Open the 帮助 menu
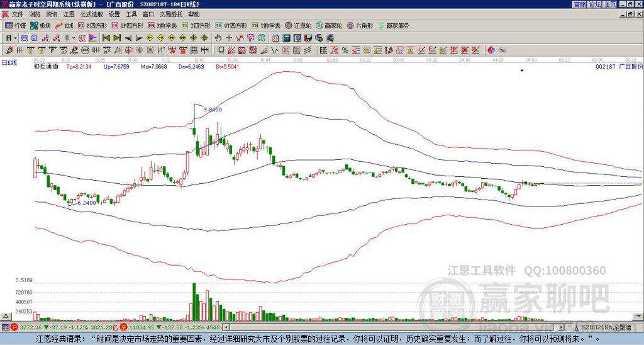Viewport: 644px width, 345px height. click(x=194, y=14)
